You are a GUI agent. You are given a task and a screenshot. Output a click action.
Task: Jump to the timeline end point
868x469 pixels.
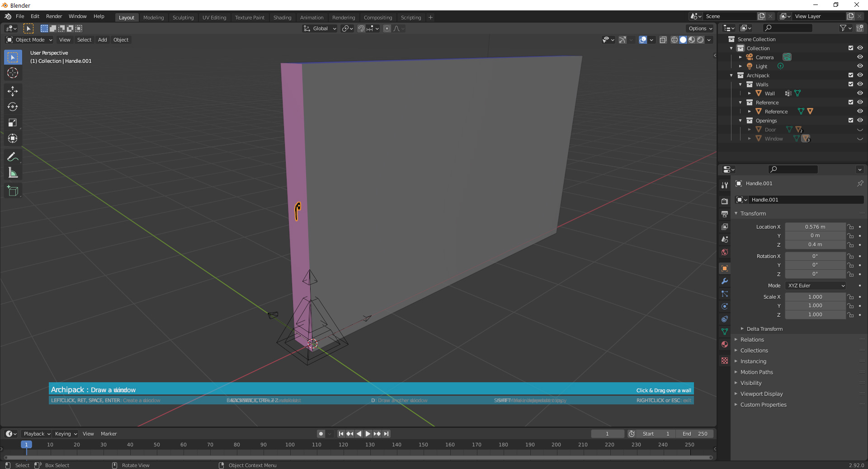click(386, 434)
